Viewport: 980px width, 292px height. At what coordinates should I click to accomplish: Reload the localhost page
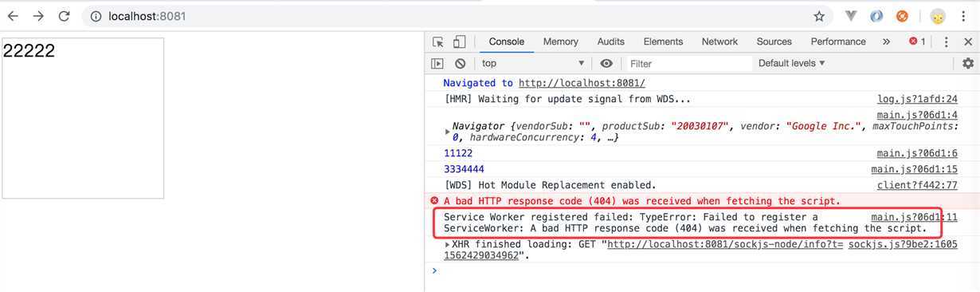pyautogui.click(x=65, y=16)
